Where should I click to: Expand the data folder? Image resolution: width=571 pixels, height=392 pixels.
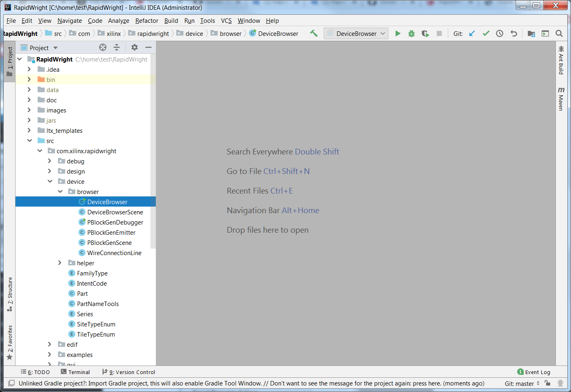point(29,90)
